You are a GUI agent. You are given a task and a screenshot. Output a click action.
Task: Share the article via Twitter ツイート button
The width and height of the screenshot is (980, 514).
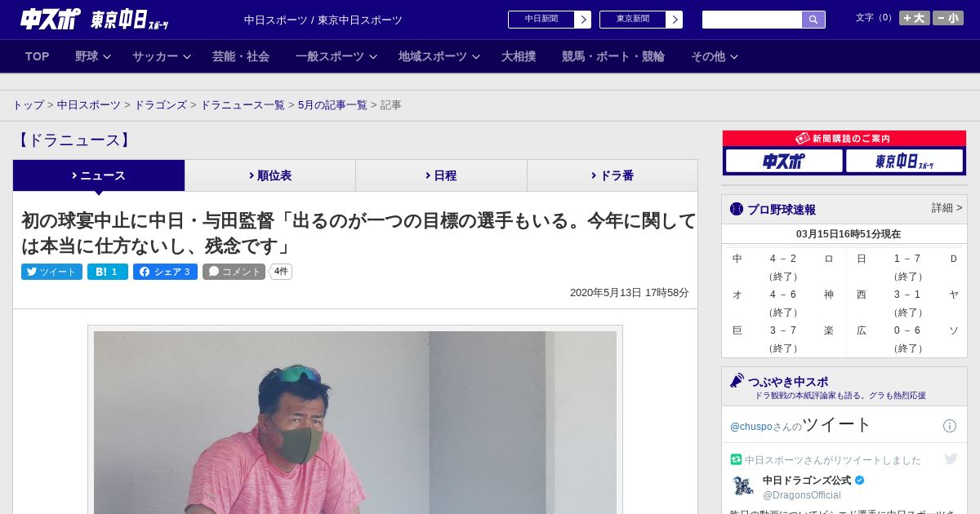[51, 272]
